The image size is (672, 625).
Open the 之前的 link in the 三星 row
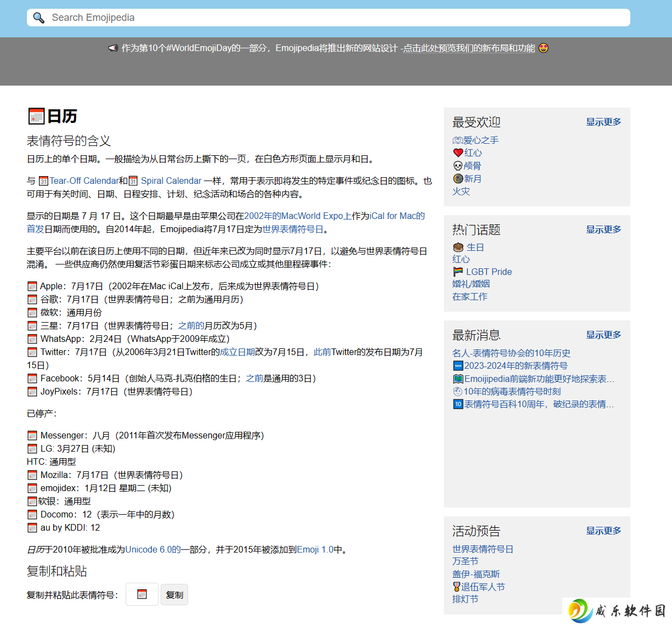coord(191,326)
